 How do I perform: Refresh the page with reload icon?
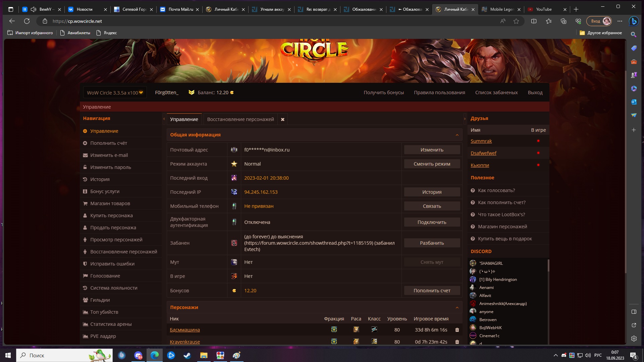click(27, 21)
